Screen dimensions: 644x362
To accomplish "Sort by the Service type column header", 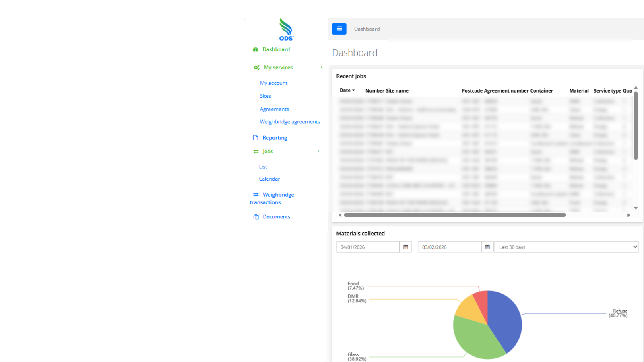I will 607,91.
